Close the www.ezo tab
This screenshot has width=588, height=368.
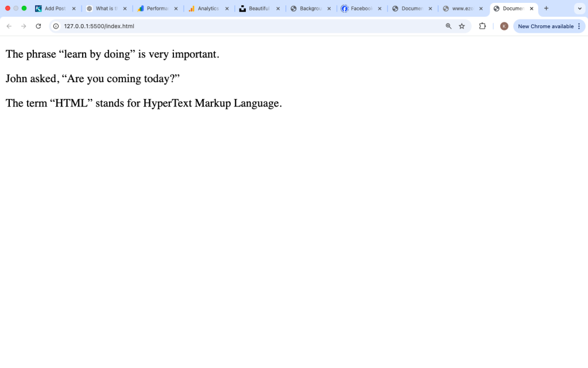click(x=481, y=8)
